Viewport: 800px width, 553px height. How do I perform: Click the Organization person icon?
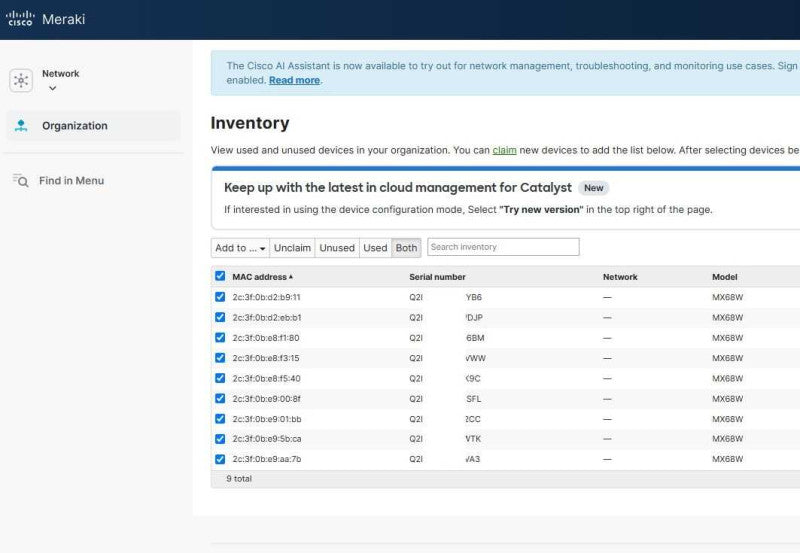point(21,125)
